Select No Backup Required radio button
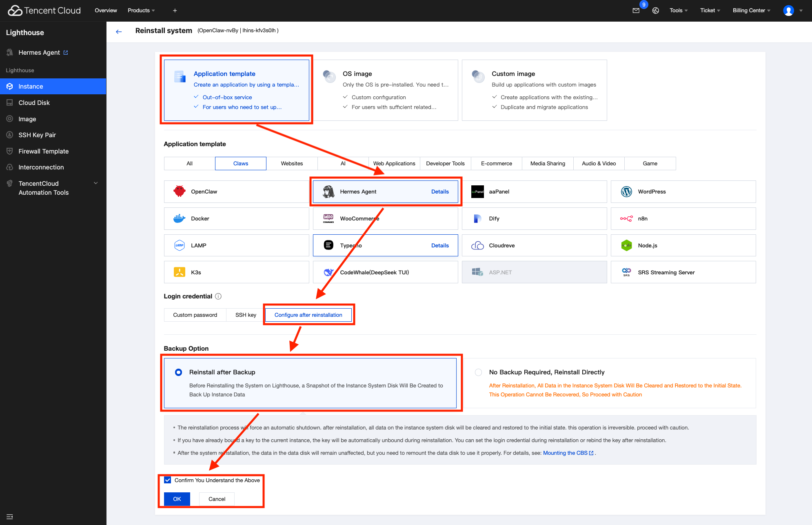This screenshot has width=812, height=525. pos(479,372)
